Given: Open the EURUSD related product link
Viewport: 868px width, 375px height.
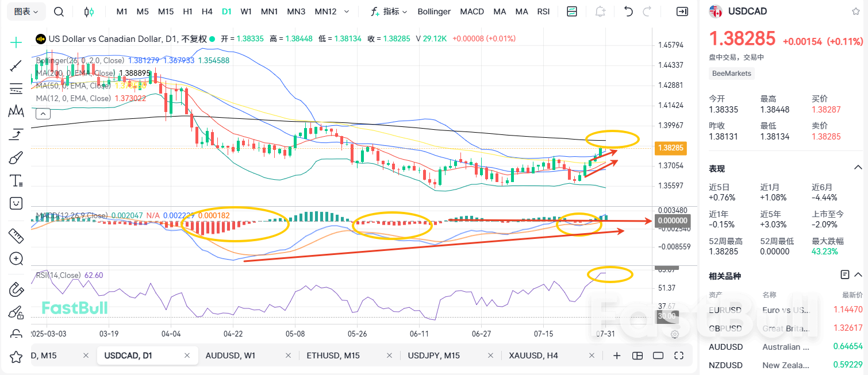Looking at the screenshot, I should 725,310.
